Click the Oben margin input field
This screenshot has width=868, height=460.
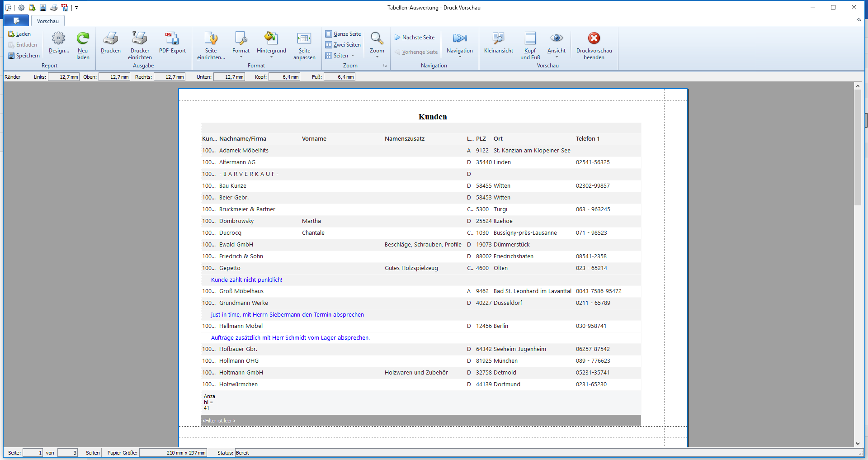114,77
